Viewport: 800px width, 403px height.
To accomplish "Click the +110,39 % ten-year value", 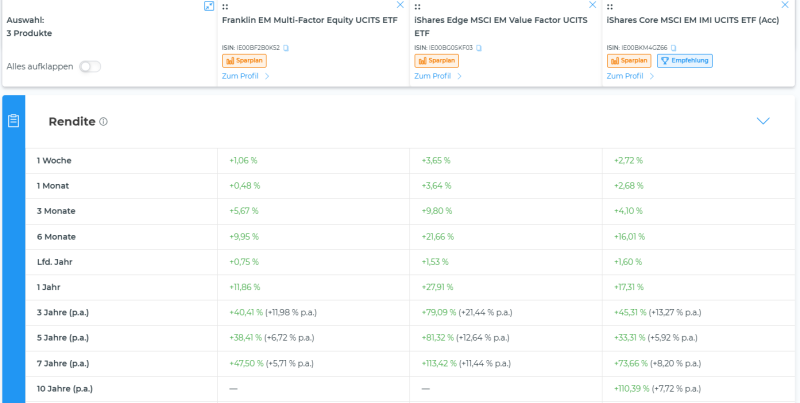I will point(632,389).
